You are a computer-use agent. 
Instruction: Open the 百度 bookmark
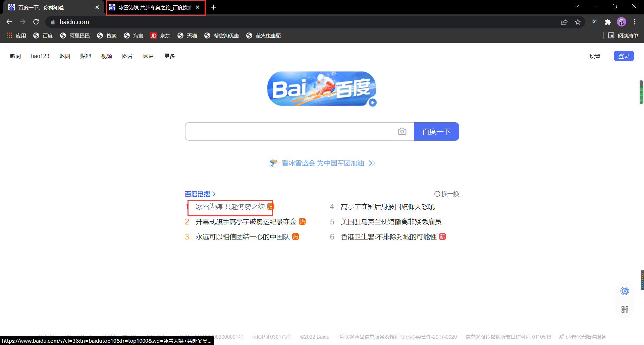click(x=43, y=36)
